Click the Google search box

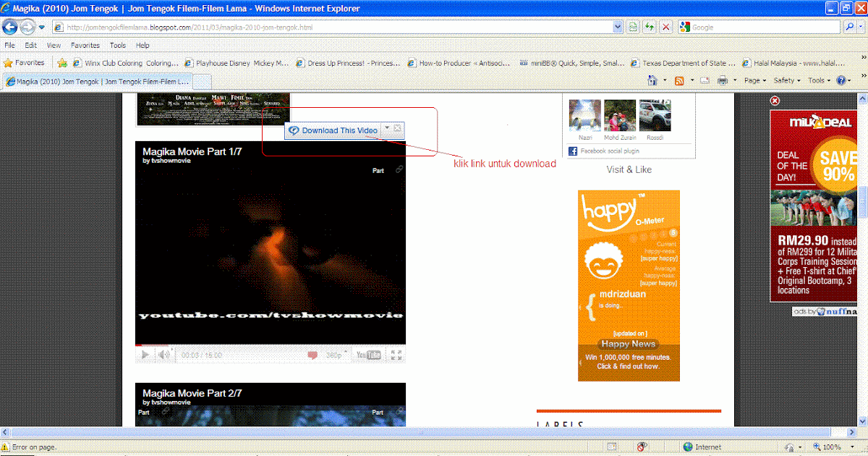point(760,27)
